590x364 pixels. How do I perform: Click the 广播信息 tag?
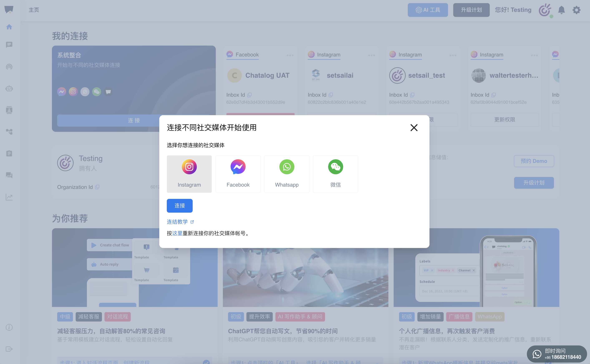pyautogui.click(x=459, y=317)
